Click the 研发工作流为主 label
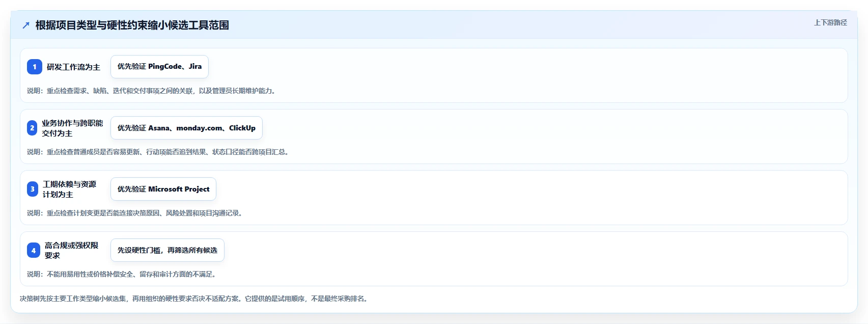This screenshot has height=324, width=868. (73, 67)
